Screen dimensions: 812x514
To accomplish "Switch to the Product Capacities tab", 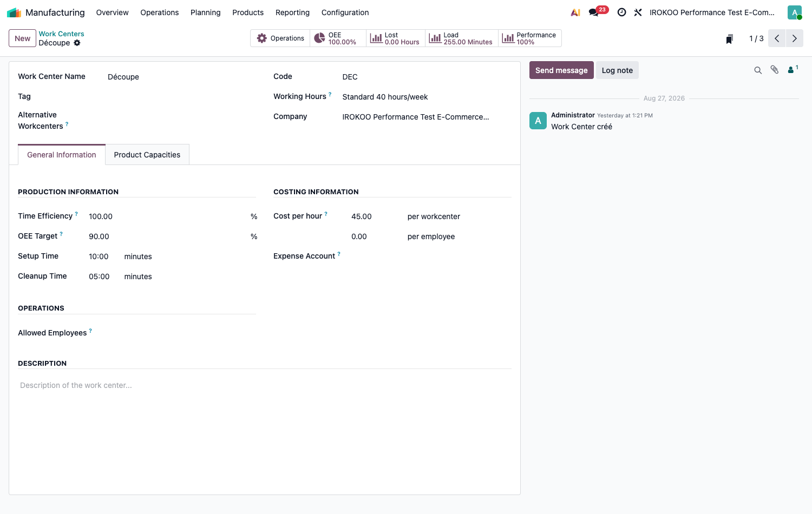I will [x=147, y=155].
